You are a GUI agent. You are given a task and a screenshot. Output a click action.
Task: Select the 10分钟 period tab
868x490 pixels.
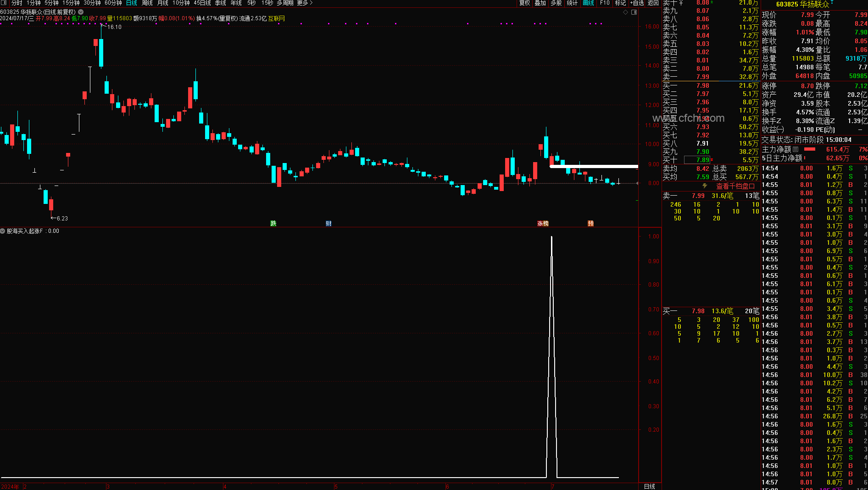(181, 3)
